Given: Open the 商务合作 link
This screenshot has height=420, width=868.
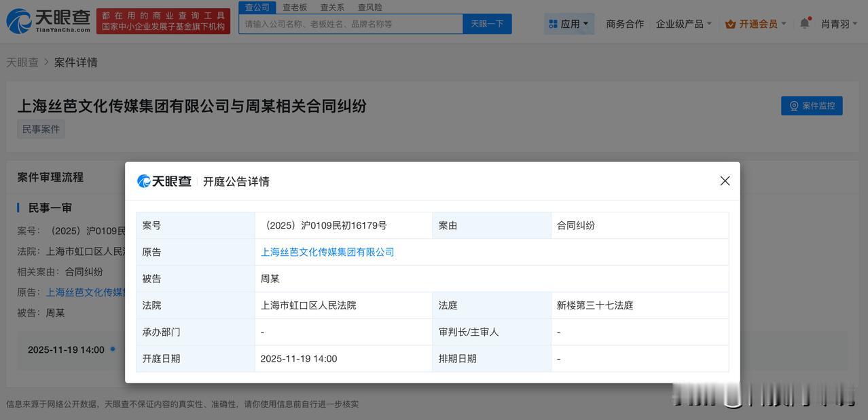Looking at the screenshot, I should coord(625,24).
